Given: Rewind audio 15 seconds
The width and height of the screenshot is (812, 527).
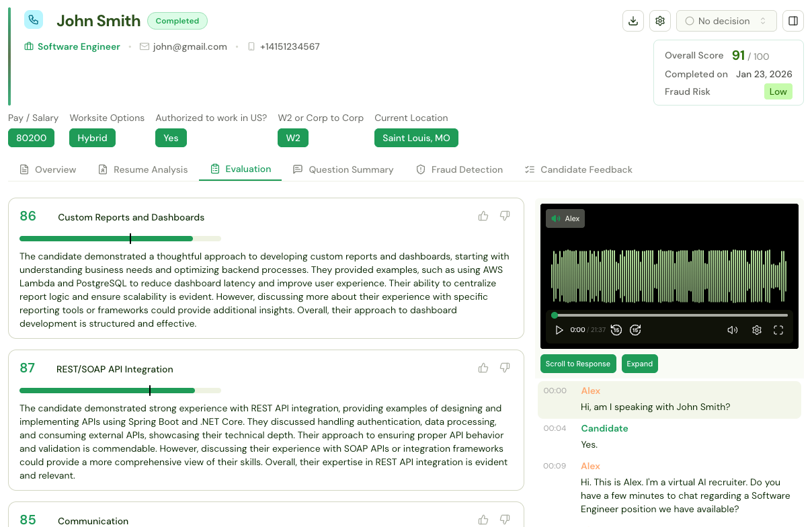Looking at the screenshot, I should point(616,330).
